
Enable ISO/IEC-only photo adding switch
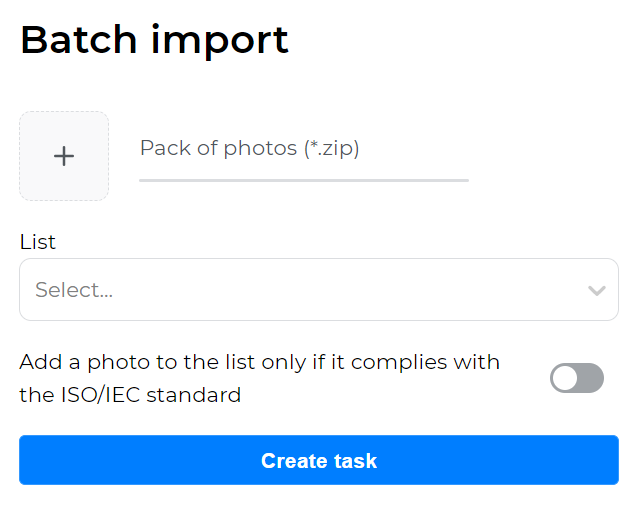pos(577,378)
